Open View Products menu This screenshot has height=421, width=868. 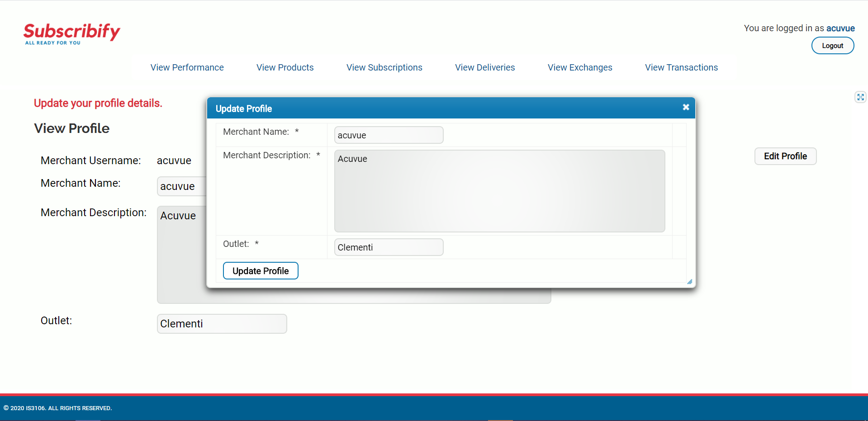(285, 67)
